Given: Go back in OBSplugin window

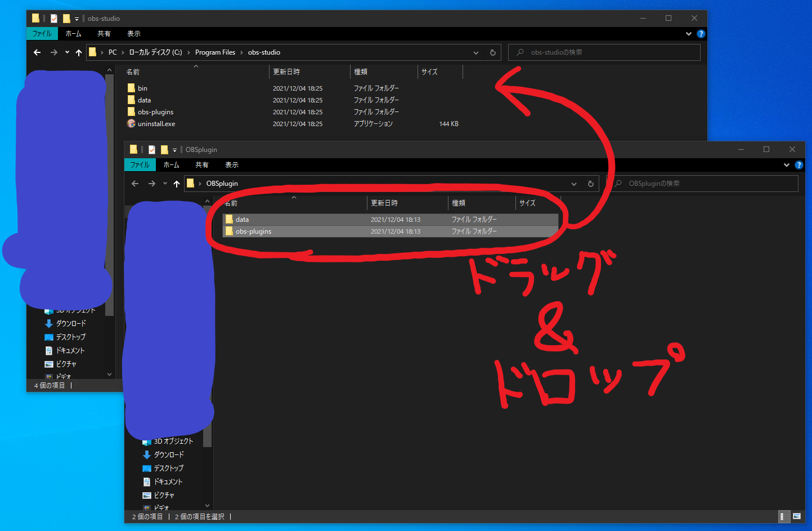Looking at the screenshot, I should click(135, 184).
